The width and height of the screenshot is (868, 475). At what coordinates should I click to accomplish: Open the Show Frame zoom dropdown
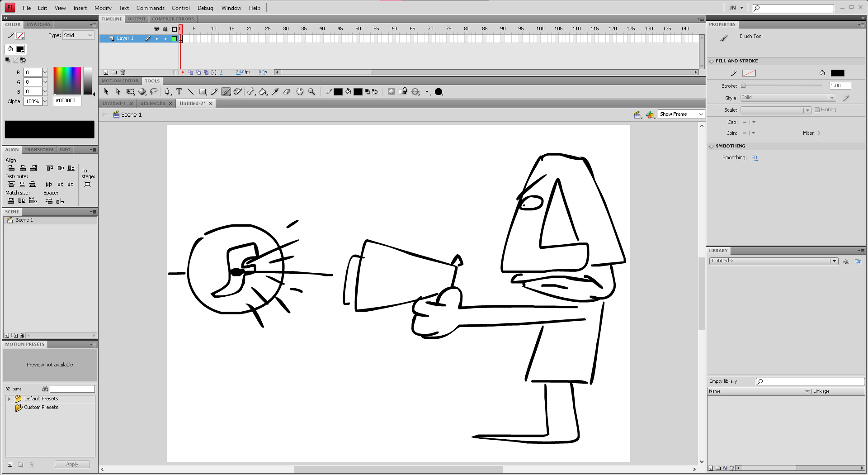[681, 114]
